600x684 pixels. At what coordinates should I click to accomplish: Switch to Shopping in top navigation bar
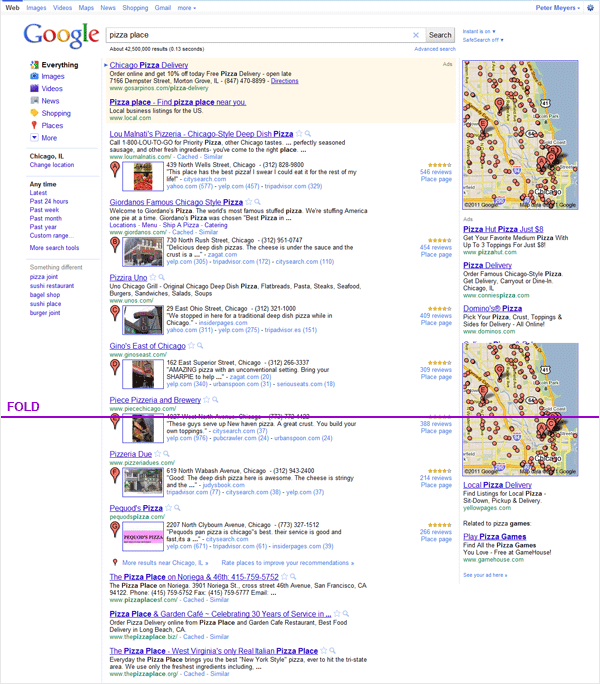point(135,8)
